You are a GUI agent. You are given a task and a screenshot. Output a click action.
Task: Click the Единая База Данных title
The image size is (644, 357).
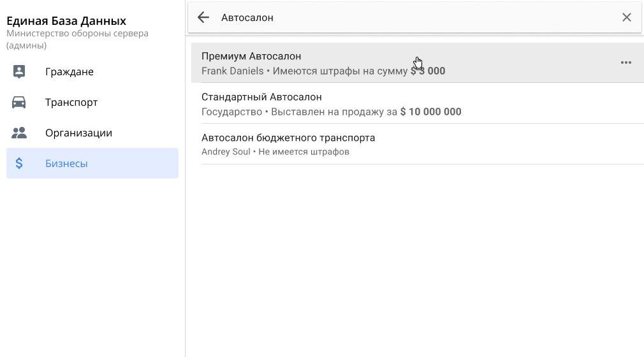click(66, 21)
